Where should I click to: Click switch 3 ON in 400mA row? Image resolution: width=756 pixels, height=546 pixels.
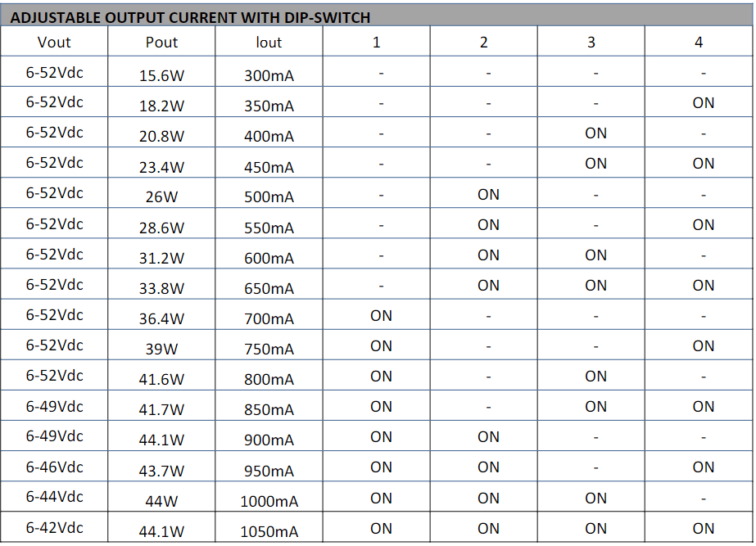(595, 133)
